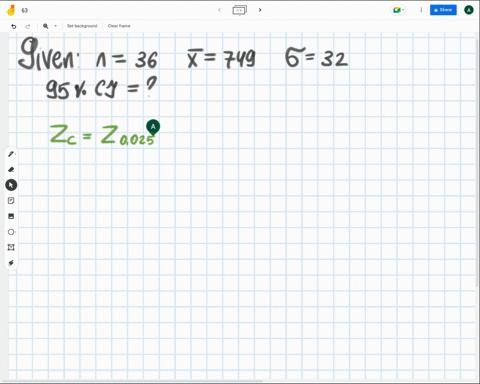Open the frame bar thumbnail
The height and width of the screenshot is (384, 480).
coord(240,10)
